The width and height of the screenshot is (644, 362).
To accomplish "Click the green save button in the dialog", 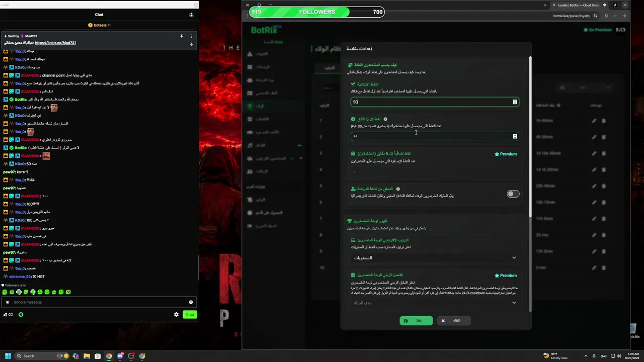I will tap(416, 321).
